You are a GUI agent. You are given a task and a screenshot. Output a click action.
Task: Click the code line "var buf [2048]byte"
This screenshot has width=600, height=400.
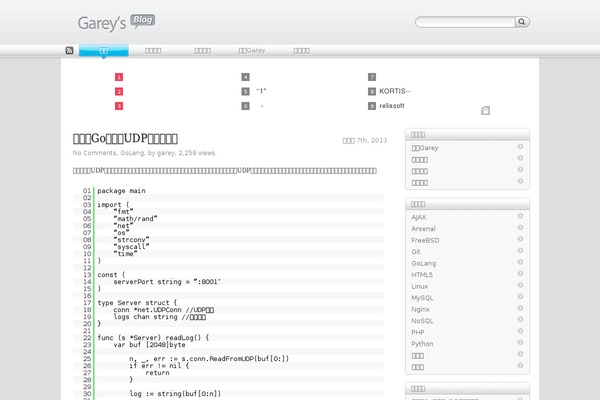tap(149, 345)
